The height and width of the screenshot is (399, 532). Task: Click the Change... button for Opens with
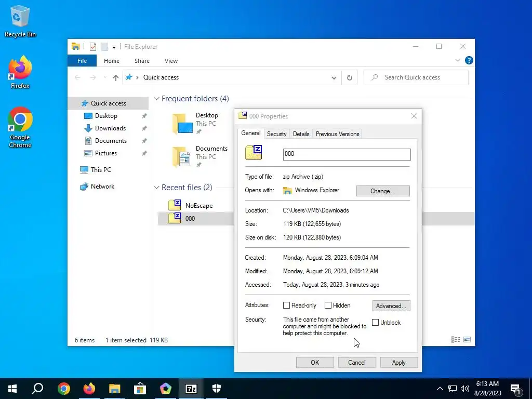pos(383,191)
